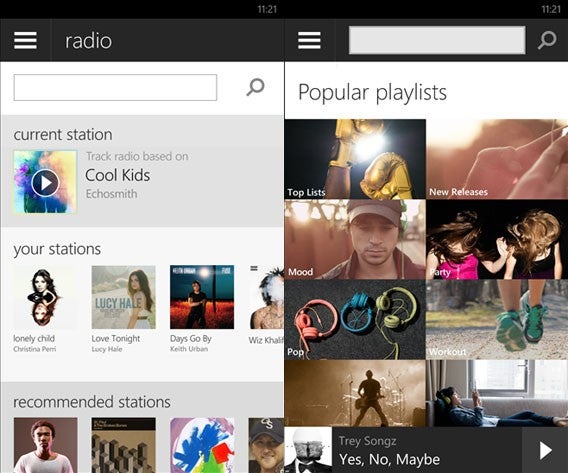Screen dimensions: 568x473
Task: Focus the radio station search field
Action: tap(115, 88)
